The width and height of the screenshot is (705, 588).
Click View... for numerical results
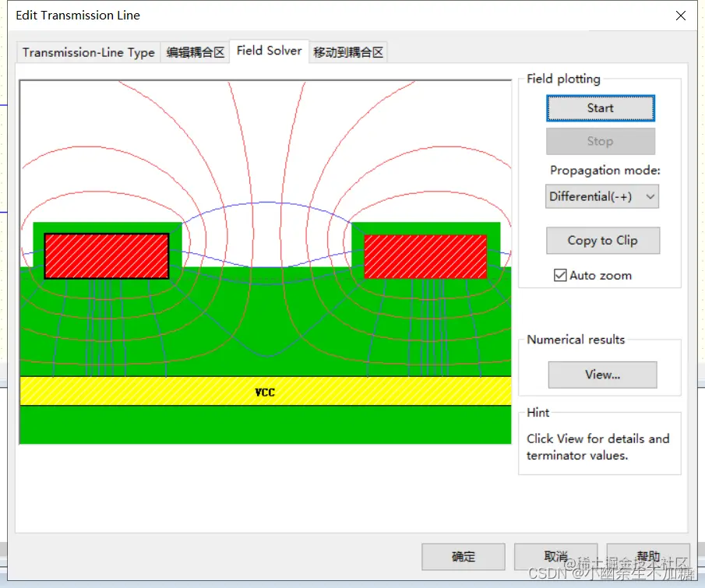tap(602, 375)
